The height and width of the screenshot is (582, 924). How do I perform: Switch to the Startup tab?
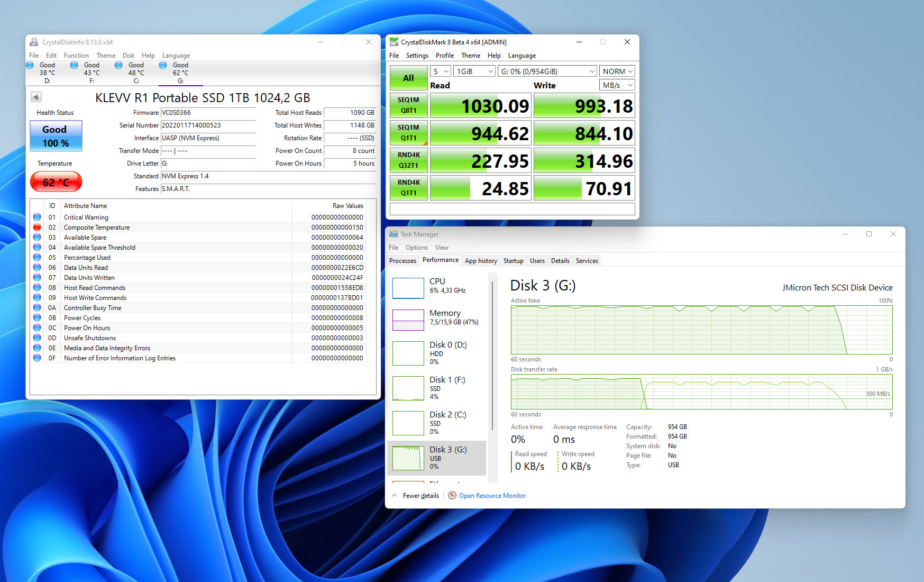pyautogui.click(x=513, y=260)
